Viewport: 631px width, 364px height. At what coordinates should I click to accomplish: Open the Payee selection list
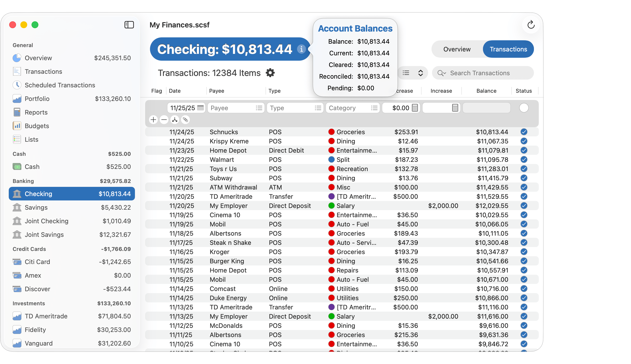point(259,108)
